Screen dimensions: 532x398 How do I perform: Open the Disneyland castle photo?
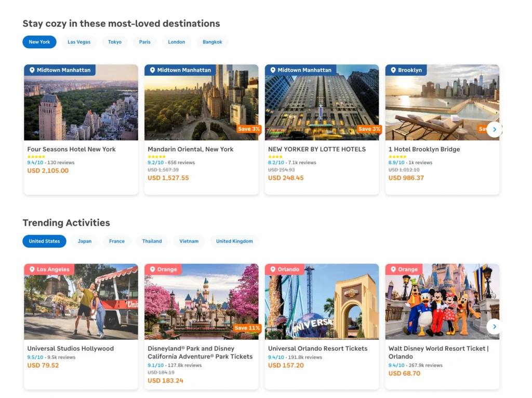tap(202, 302)
